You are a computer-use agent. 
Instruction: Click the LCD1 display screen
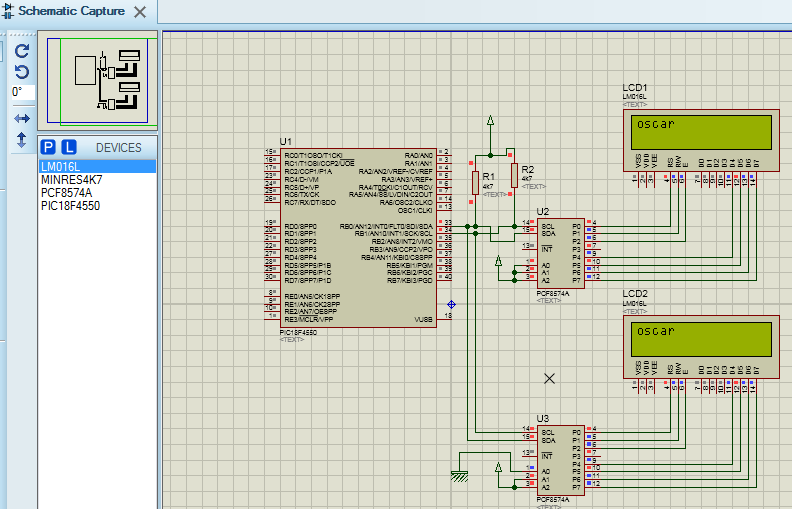[x=702, y=132]
